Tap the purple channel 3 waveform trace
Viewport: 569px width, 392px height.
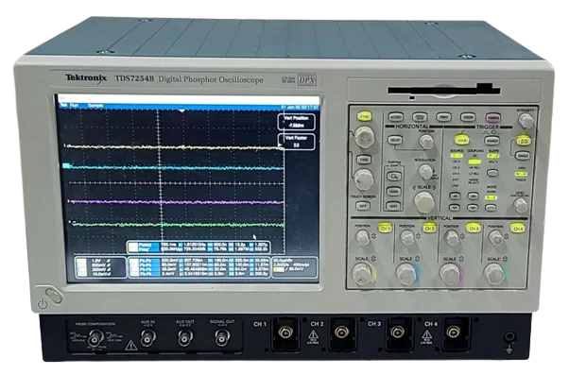click(174, 201)
